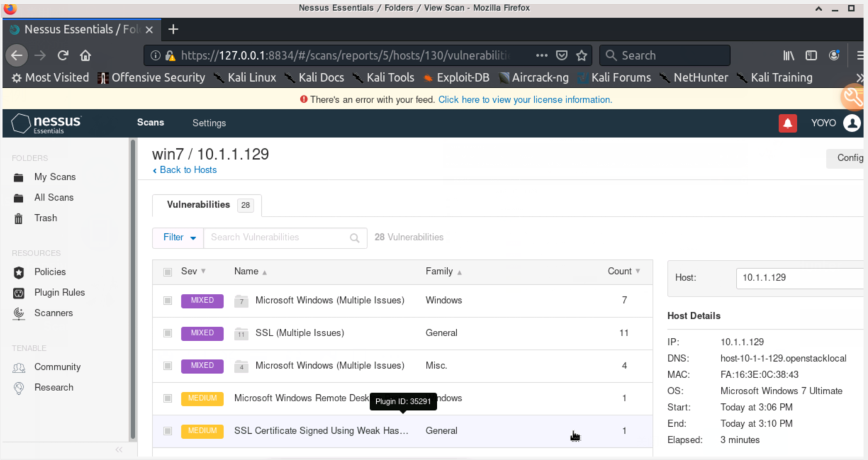Toggle the Firefox sidebar icon
Viewport: 868px width, 460px height.
click(811, 56)
